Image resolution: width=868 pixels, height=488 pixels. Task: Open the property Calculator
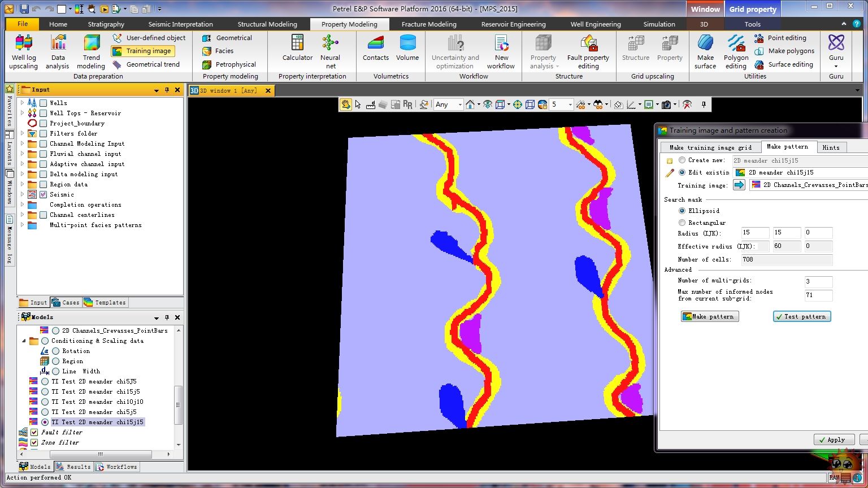tap(297, 47)
